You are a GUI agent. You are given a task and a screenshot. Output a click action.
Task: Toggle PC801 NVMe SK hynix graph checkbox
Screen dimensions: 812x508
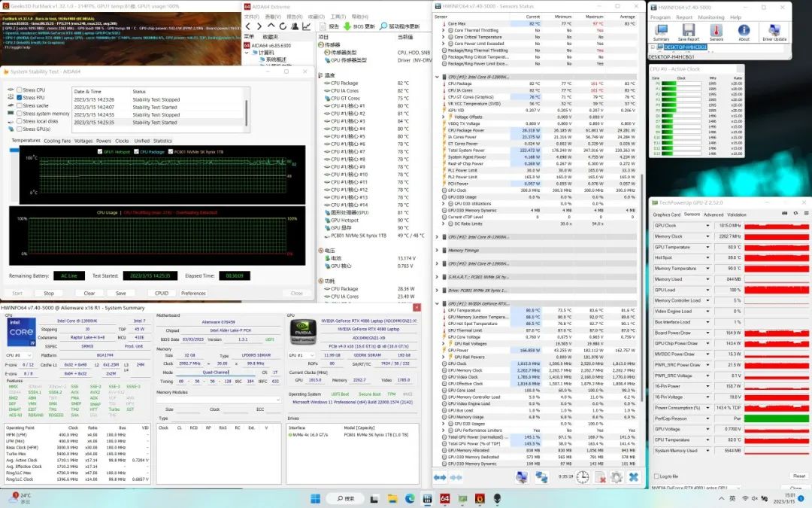point(171,152)
